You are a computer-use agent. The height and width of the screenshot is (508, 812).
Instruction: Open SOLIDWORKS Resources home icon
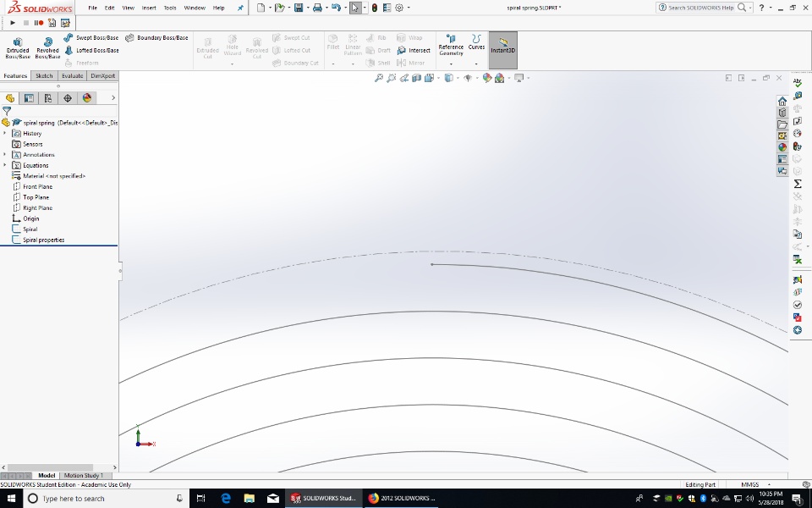(x=782, y=101)
